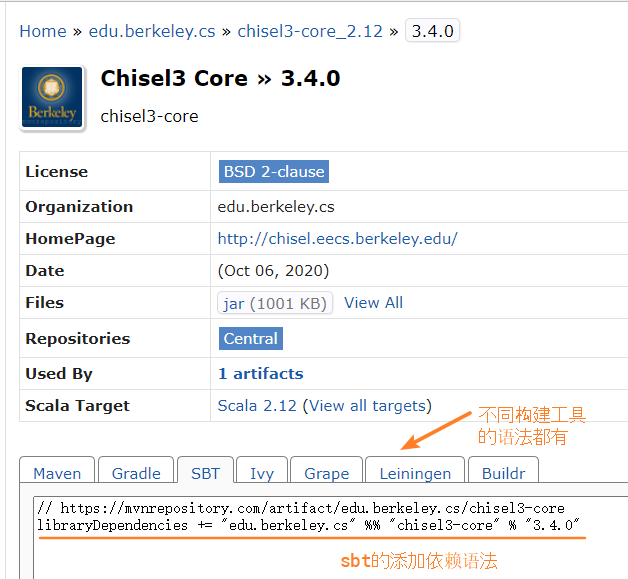Go to Home breadcrumb link
628x579 pixels.
[43, 31]
